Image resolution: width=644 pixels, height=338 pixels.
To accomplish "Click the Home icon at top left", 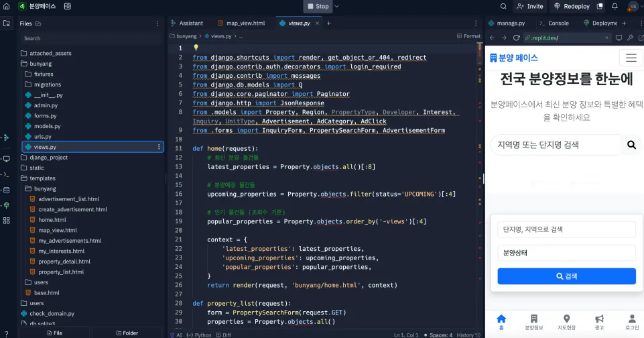I will click(6, 6).
